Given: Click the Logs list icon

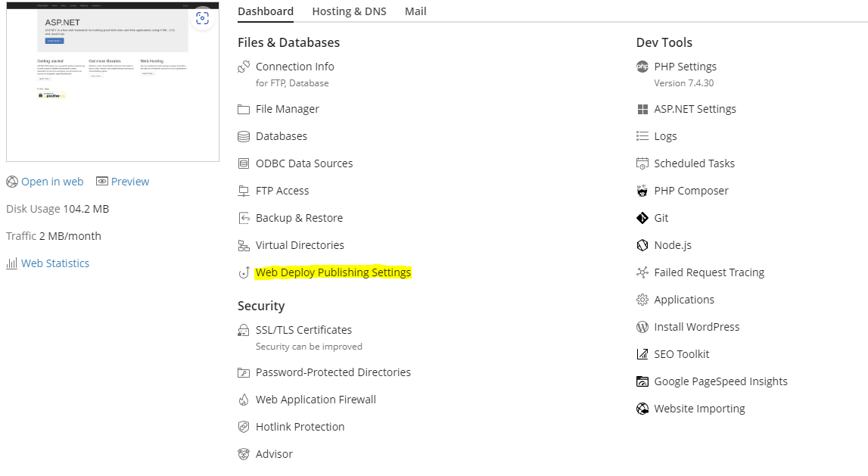Looking at the screenshot, I should 642,136.
